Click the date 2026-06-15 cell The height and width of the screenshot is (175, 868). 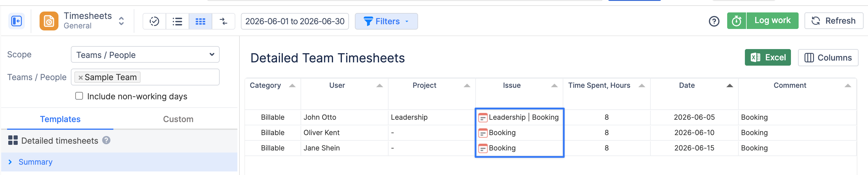tap(694, 148)
